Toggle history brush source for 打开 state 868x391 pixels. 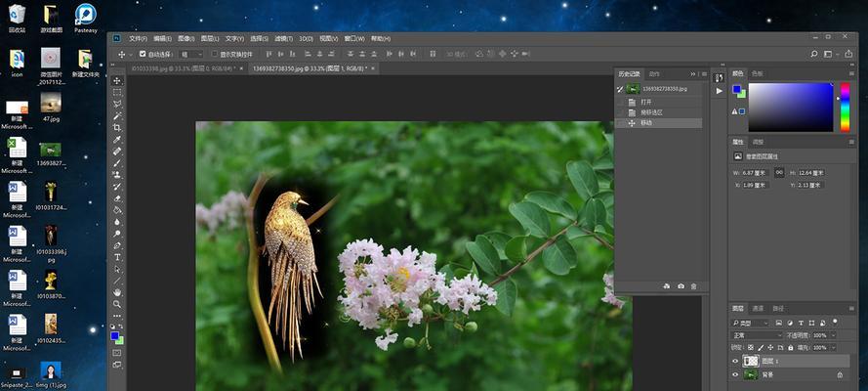pyautogui.click(x=621, y=103)
